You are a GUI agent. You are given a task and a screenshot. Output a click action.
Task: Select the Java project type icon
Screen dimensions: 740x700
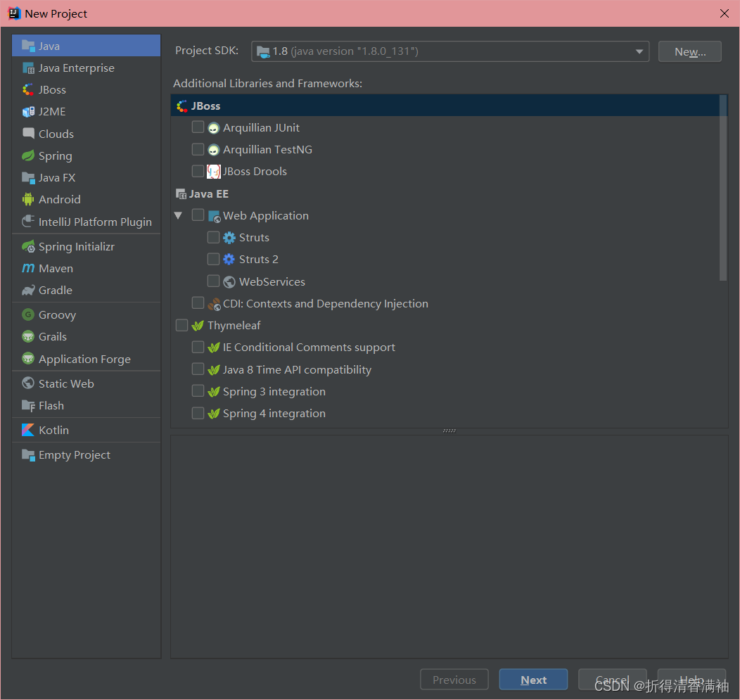28,46
